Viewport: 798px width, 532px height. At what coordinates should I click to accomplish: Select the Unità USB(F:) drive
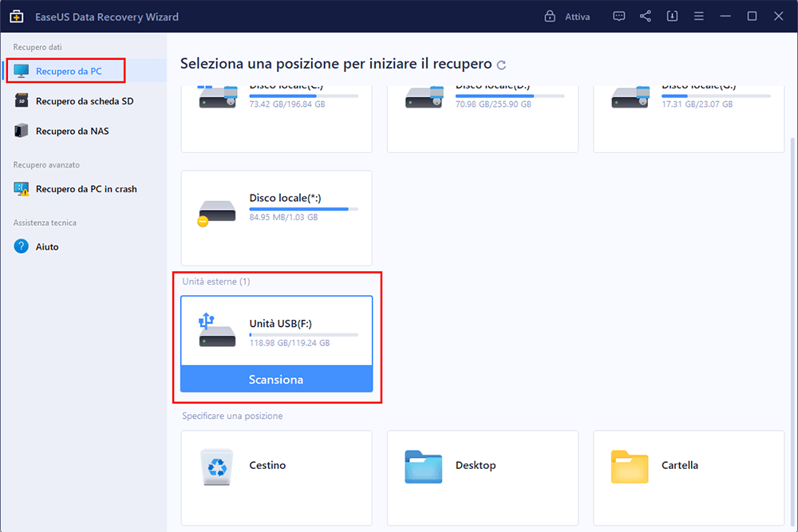(x=276, y=331)
